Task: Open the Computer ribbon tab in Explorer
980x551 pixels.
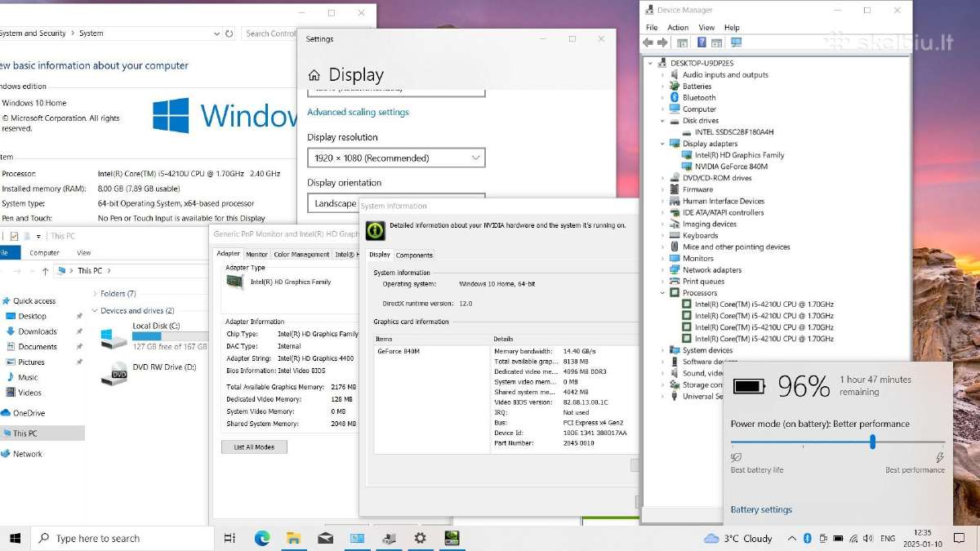Action: click(44, 252)
